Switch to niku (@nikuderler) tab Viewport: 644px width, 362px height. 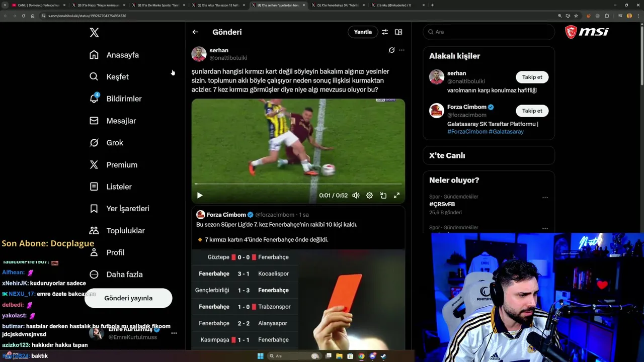398,5
